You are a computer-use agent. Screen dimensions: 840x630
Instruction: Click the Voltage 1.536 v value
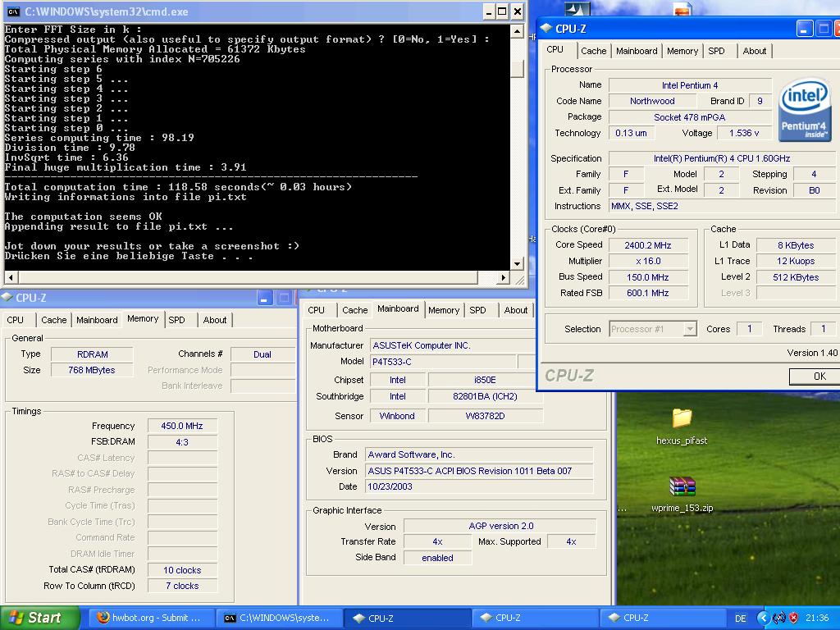point(743,133)
